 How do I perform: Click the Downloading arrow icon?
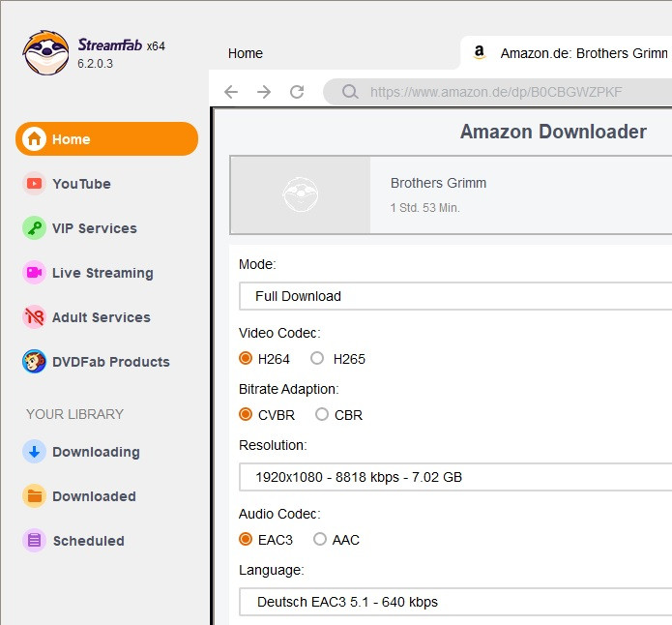click(34, 452)
